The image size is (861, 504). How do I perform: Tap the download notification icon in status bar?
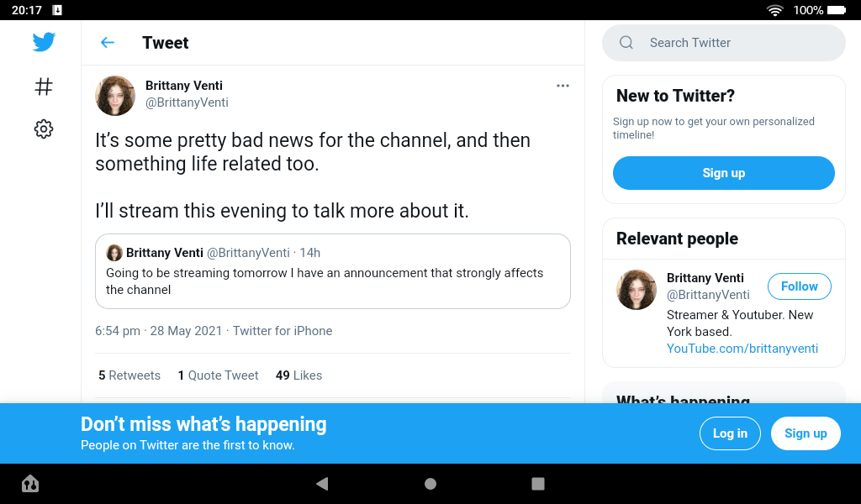pos(57,10)
